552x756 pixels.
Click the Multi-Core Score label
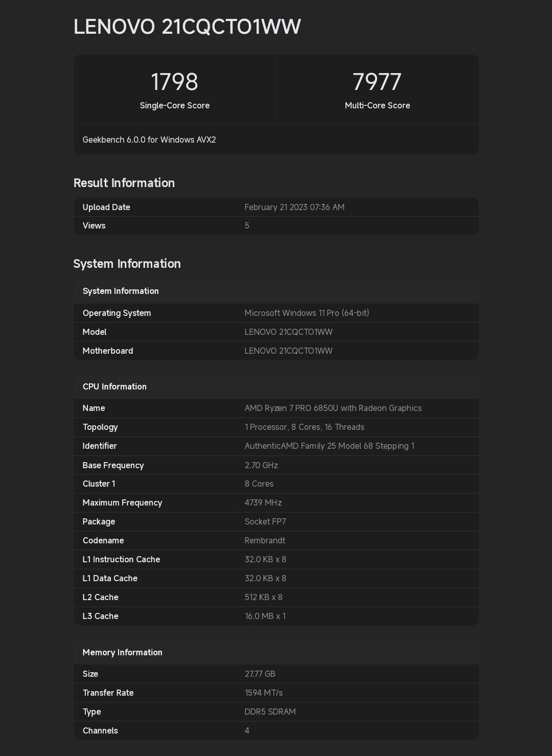point(377,105)
